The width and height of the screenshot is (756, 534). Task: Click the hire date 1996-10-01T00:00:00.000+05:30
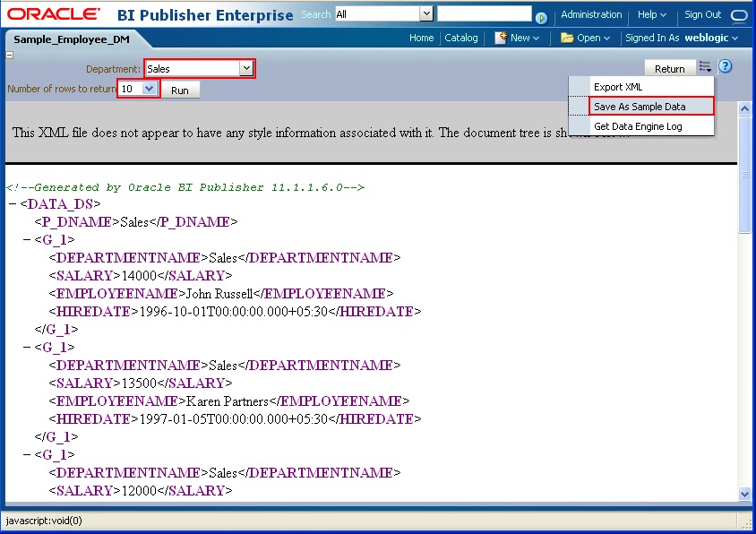(234, 311)
